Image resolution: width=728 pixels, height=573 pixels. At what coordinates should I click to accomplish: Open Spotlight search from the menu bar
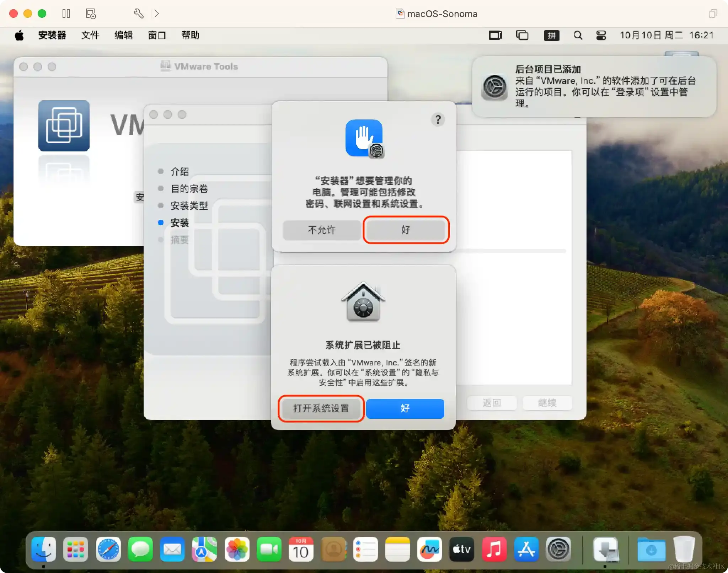578,35
